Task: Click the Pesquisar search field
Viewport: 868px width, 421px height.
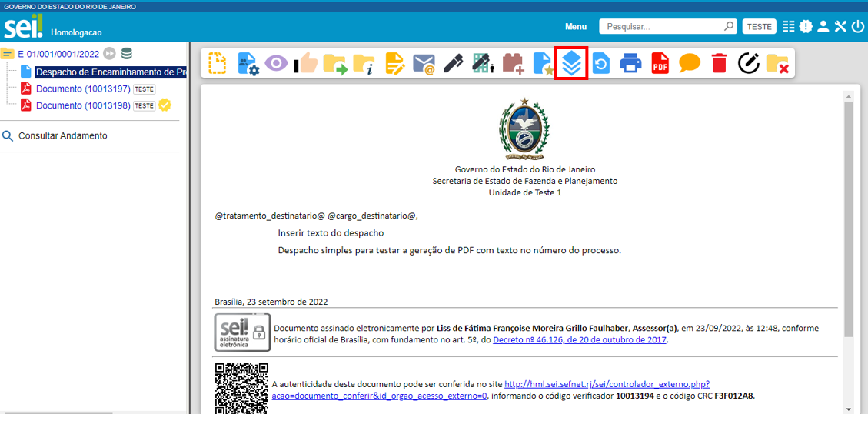Action: (663, 26)
